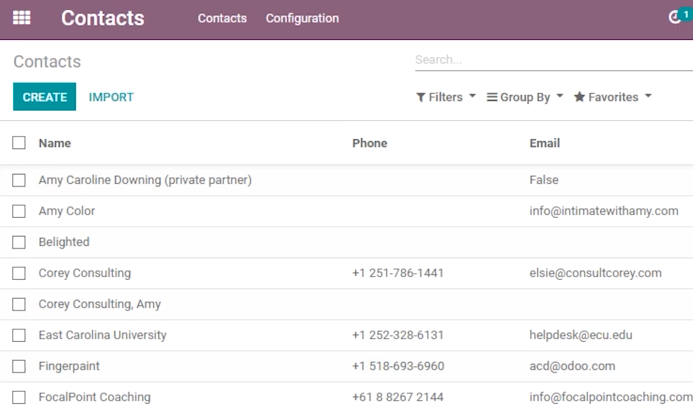This screenshot has width=693, height=412.
Task: Open the Configuration menu
Action: [x=302, y=18]
